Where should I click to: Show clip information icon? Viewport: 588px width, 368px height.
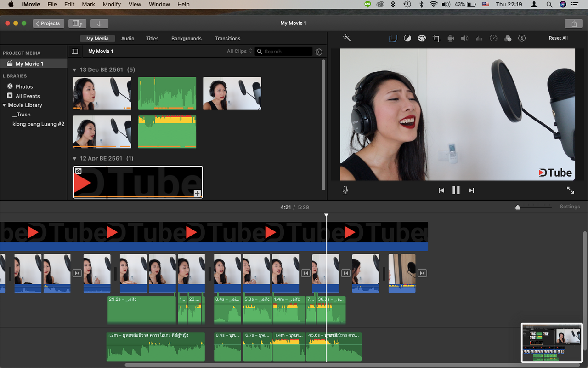tap(522, 38)
